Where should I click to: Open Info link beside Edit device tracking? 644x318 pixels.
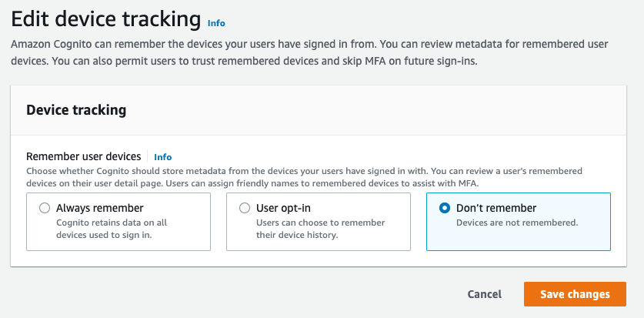pos(216,23)
